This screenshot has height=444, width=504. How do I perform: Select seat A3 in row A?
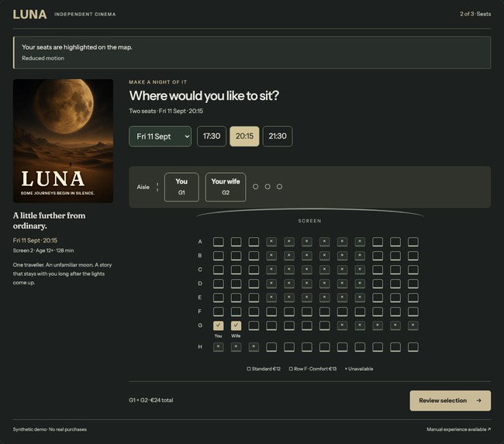point(254,242)
